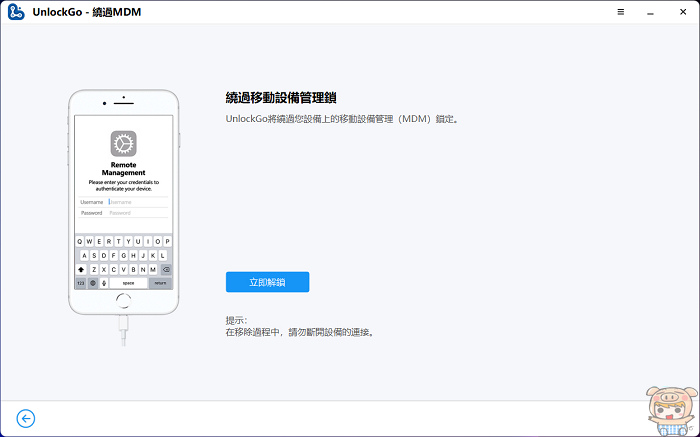
Task: Click the tip text 請勿斷開設備的連接
Action: click(331, 332)
